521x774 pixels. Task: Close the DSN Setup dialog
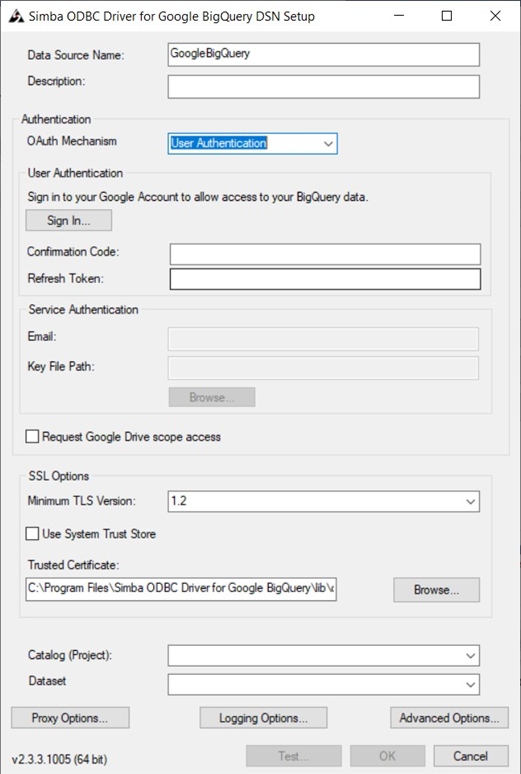(495, 16)
